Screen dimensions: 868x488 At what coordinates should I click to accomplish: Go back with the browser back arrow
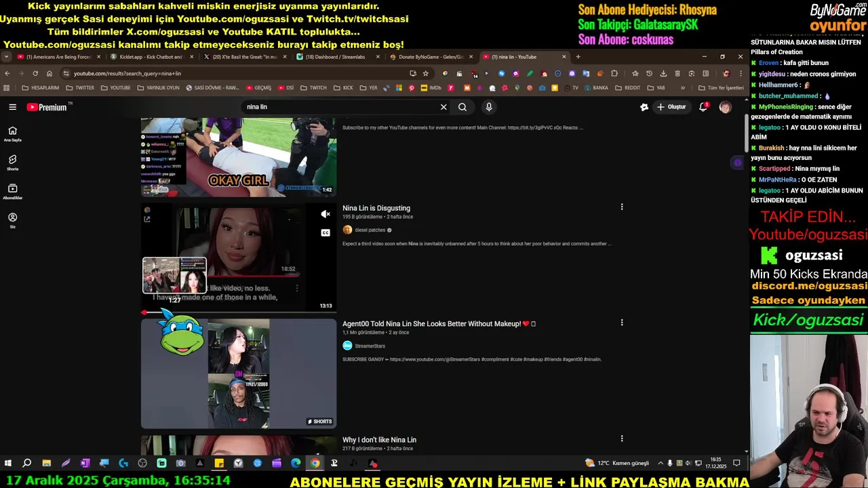point(7,73)
